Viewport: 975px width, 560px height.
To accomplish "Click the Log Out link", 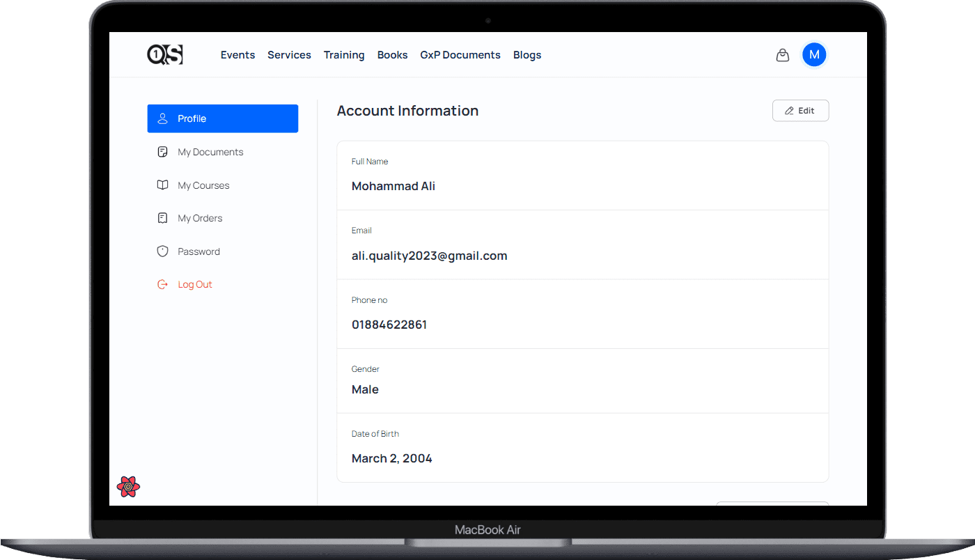I will [x=195, y=284].
